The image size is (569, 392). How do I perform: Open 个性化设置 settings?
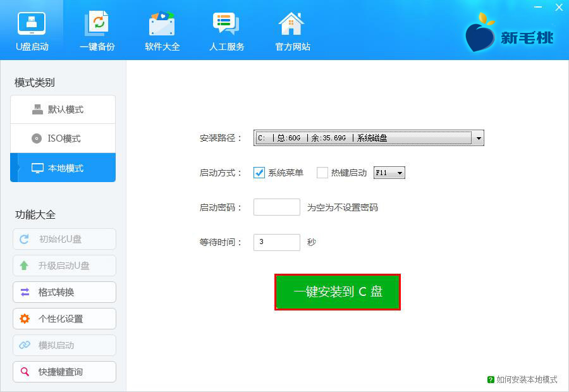tap(64, 319)
